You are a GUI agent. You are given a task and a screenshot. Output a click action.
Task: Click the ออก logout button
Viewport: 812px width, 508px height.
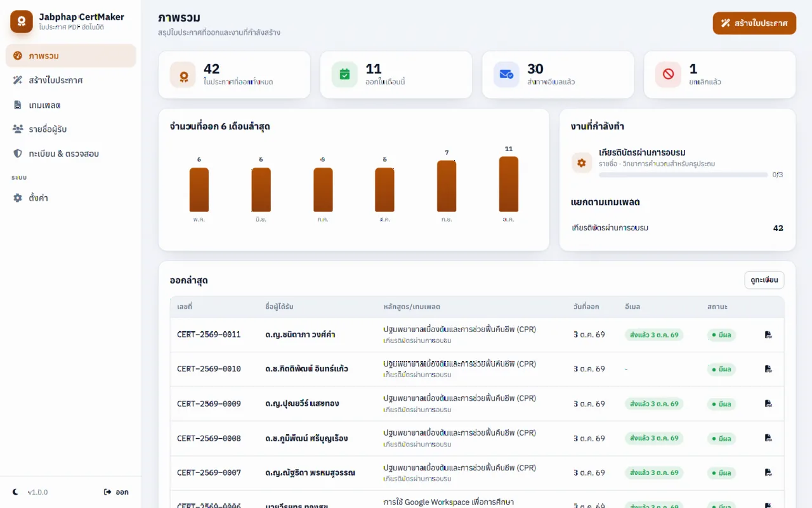pos(117,492)
